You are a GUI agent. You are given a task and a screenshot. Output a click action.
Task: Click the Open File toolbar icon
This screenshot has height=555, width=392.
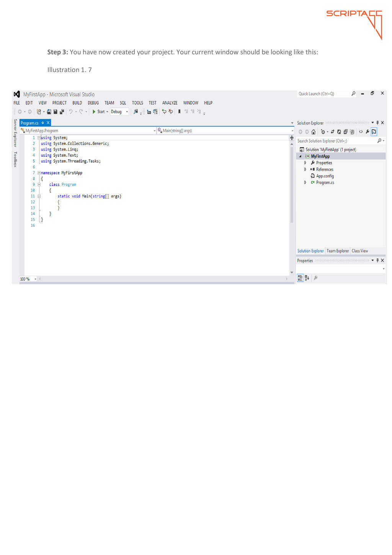click(49, 112)
